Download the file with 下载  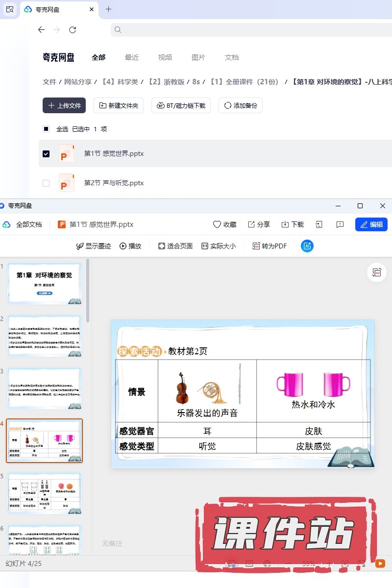click(x=293, y=224)
